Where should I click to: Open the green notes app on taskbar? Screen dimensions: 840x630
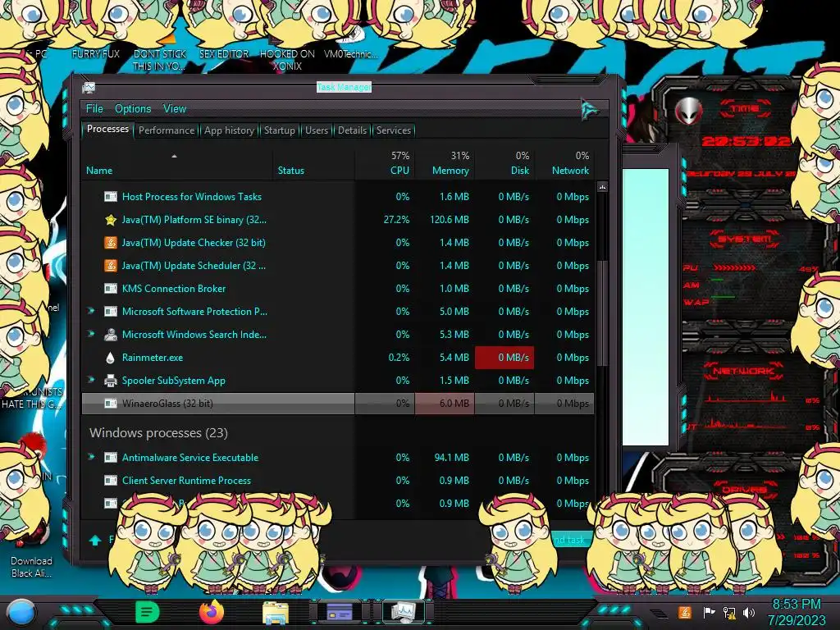[x=148, y=612]
